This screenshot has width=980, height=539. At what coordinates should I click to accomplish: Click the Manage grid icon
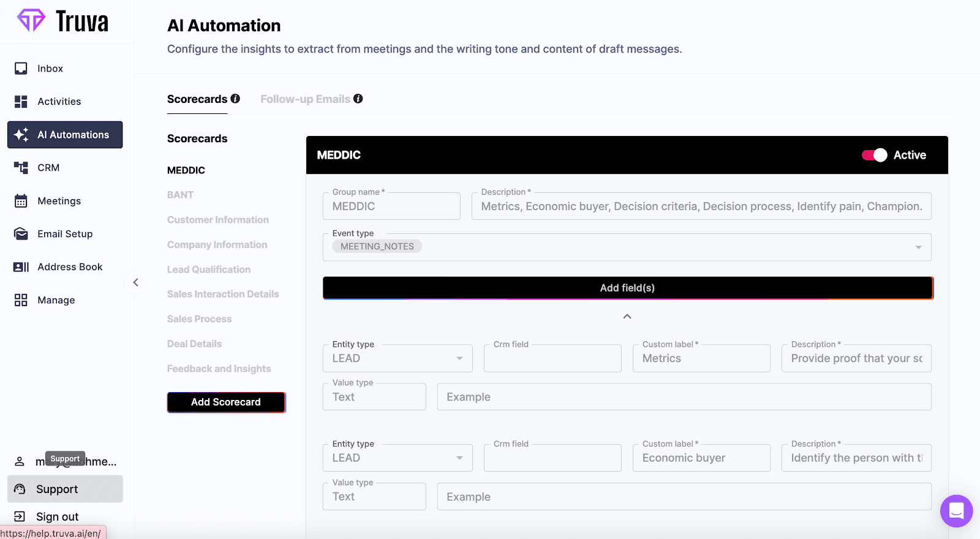tap(21, 300)
